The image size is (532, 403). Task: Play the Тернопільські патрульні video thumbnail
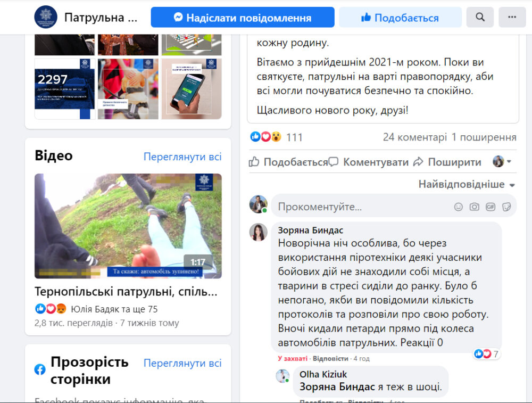click(x=128, y=226)
